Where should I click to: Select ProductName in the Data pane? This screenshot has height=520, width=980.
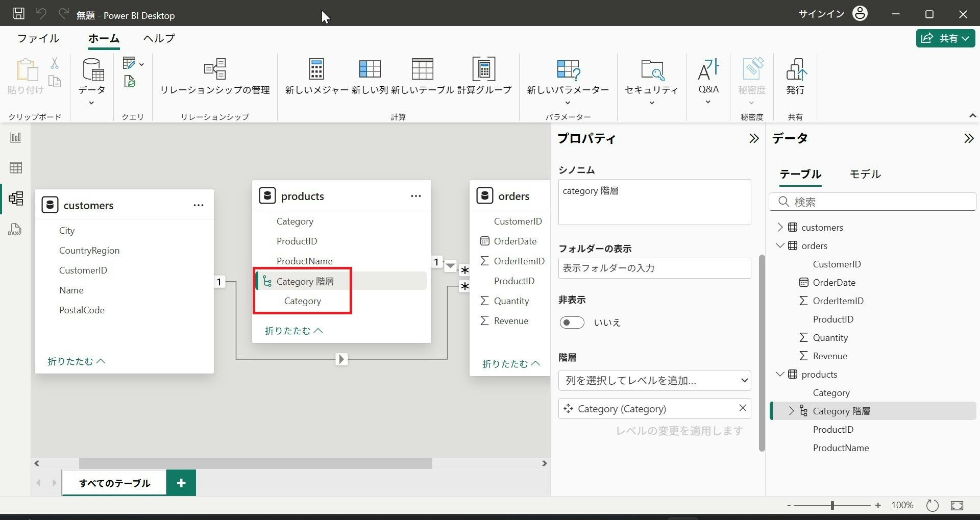pos(841,448)
